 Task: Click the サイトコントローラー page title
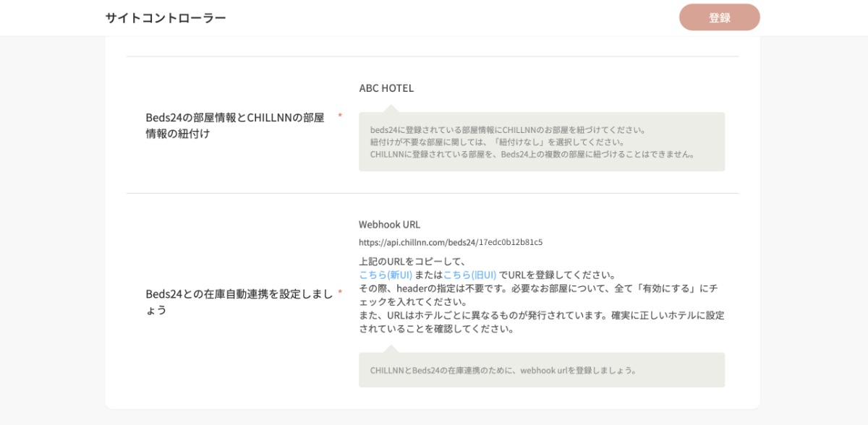tap(164, 17)
